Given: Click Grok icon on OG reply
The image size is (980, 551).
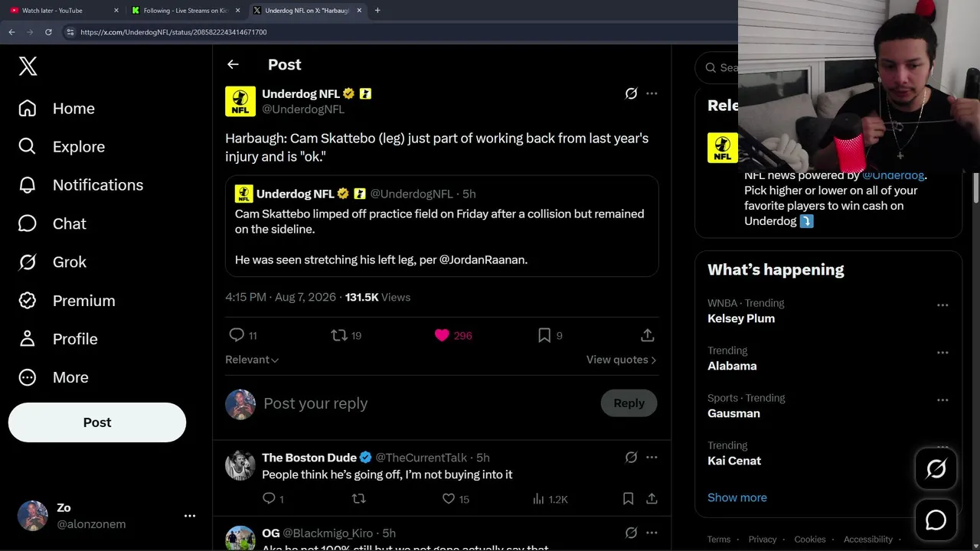Looking at the screenshot, I should pos(631,533).
